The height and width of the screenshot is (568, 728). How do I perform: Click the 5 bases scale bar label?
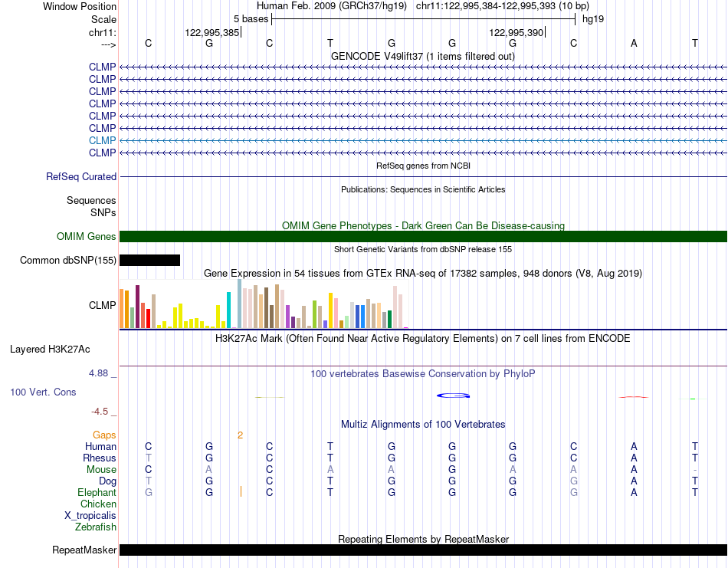[251, 19]
